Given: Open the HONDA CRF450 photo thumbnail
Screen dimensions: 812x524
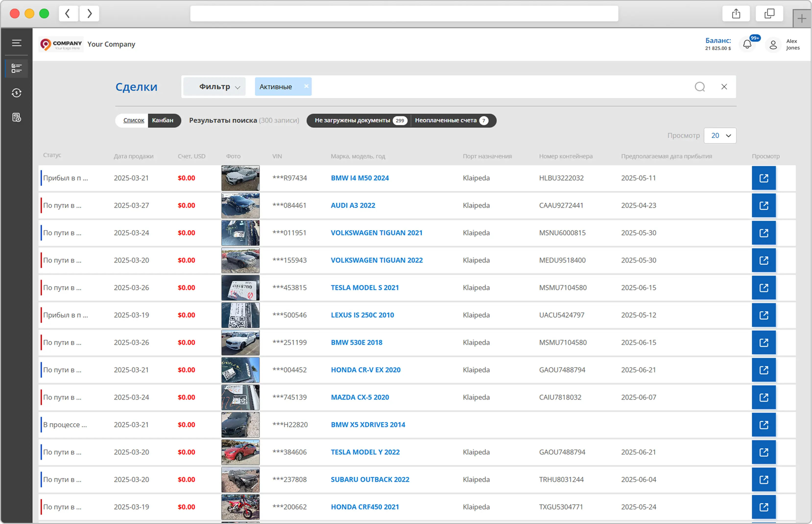Looking at the screenshot, I should coord(240,507).
